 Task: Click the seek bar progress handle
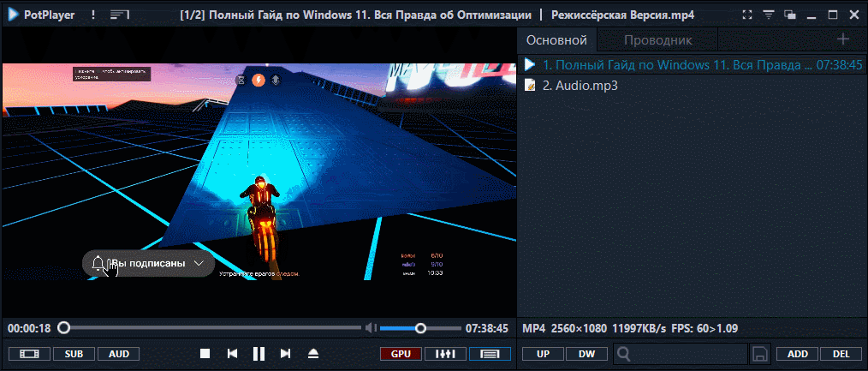click(64, 328)
